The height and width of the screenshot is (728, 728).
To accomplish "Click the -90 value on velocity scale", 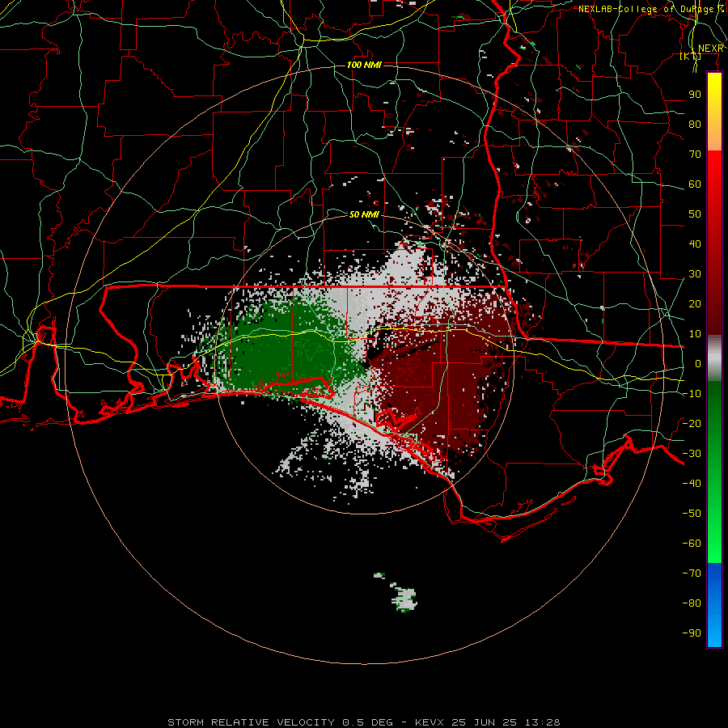I will click(692, 633).
